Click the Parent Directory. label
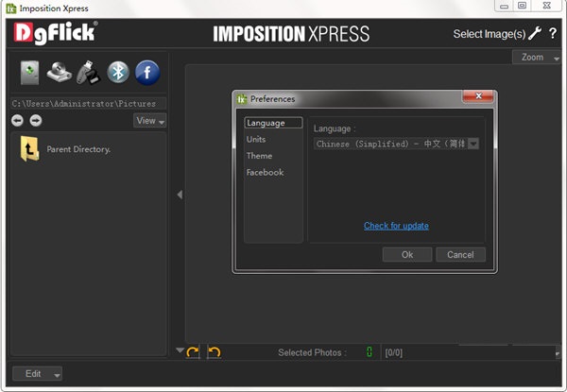567x392 pixels. (78, 149)
